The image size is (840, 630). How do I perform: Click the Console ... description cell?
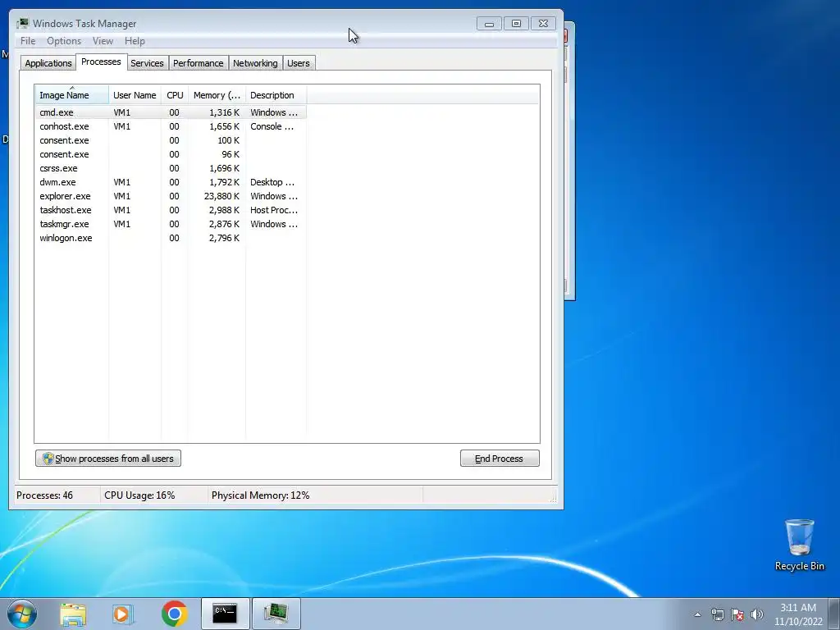272,126
